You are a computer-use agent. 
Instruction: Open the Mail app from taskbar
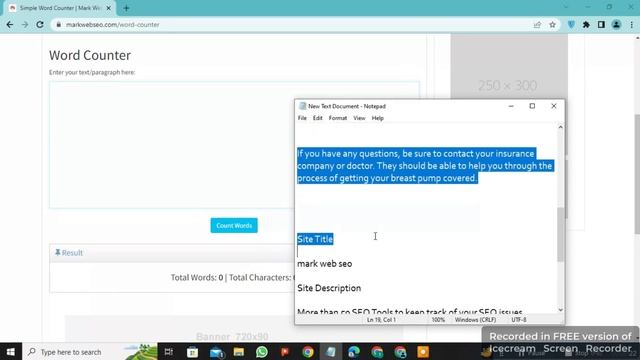pos(216,352)
